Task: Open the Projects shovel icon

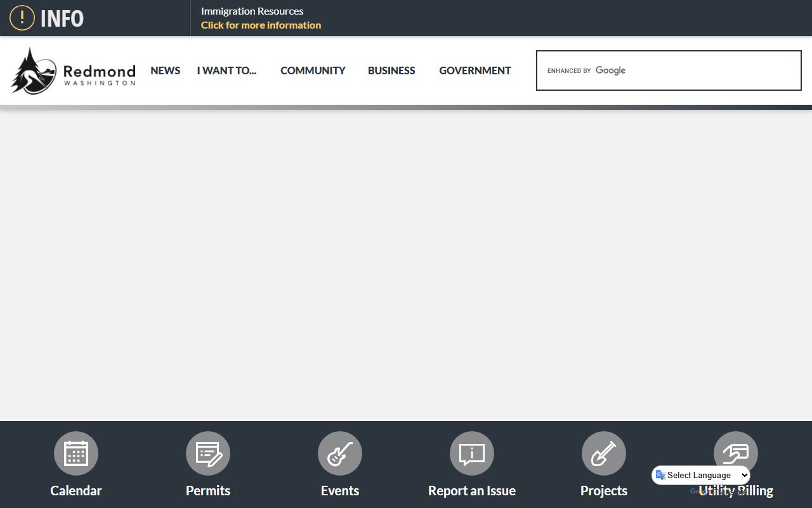Action: pyautogui.click(x=604, y=453)
